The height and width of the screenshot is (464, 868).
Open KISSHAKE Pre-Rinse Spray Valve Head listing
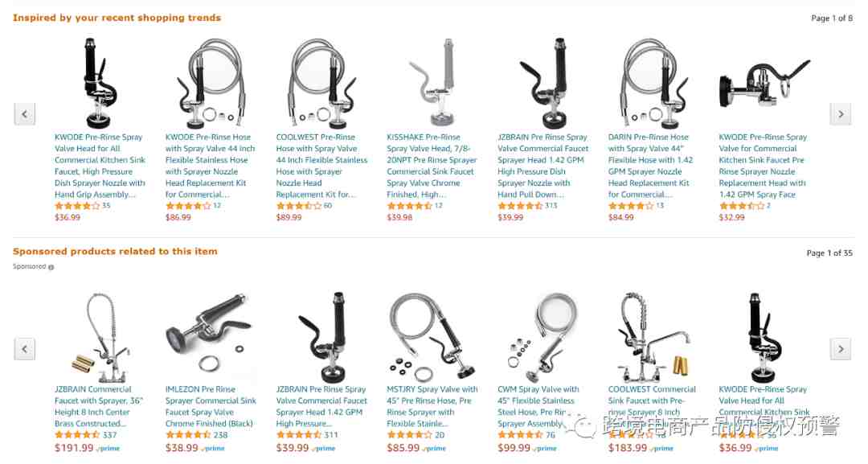(432, 166)
